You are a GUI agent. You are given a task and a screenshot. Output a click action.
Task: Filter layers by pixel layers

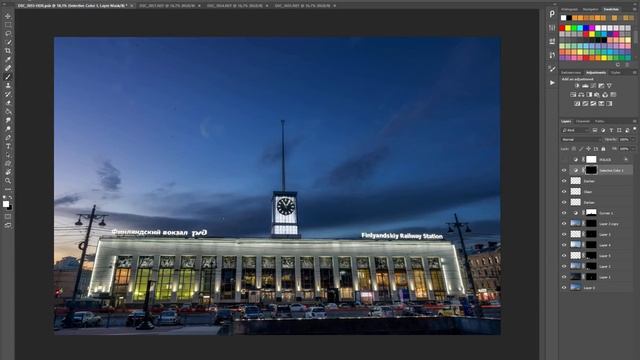coord(595,130)
